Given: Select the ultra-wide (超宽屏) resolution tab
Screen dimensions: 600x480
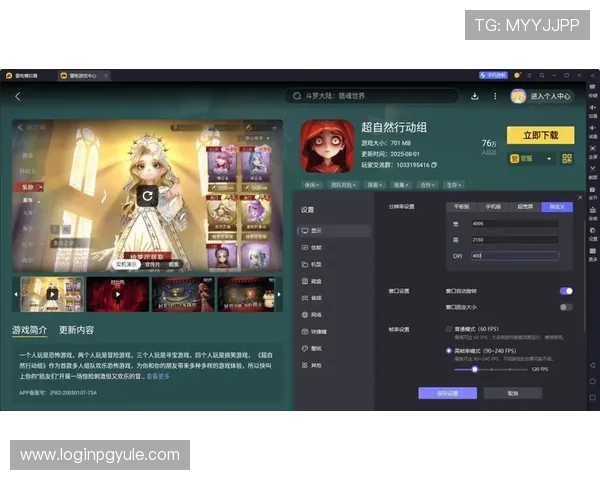Looking at the screenshot, I should pos(525,207).
